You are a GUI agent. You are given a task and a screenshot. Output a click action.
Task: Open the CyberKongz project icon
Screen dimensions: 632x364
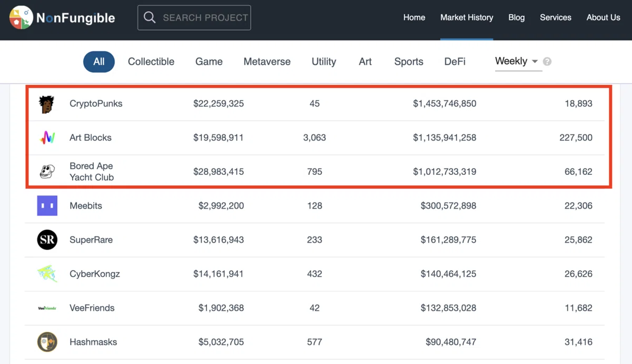tap(47, 274)
